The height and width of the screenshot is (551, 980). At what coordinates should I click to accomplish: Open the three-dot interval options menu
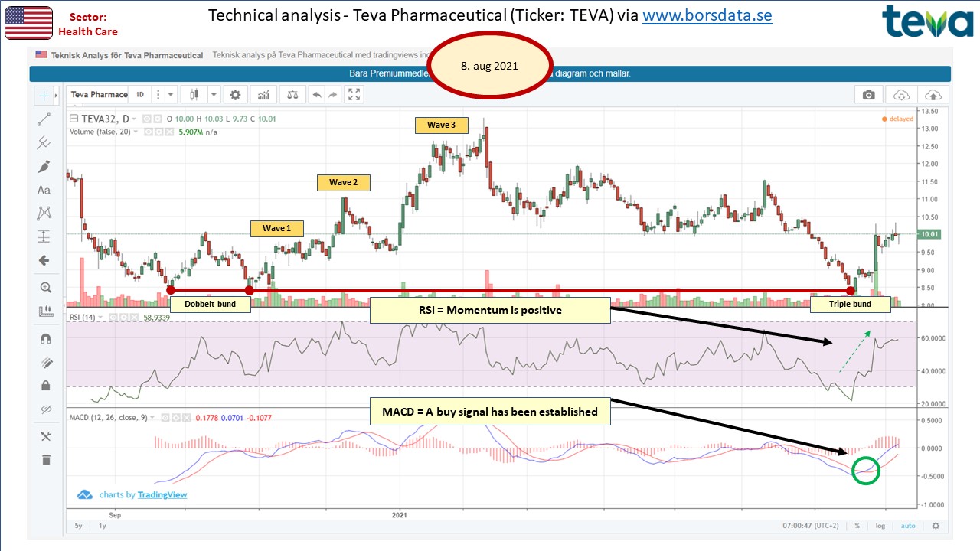coord(158,95)
